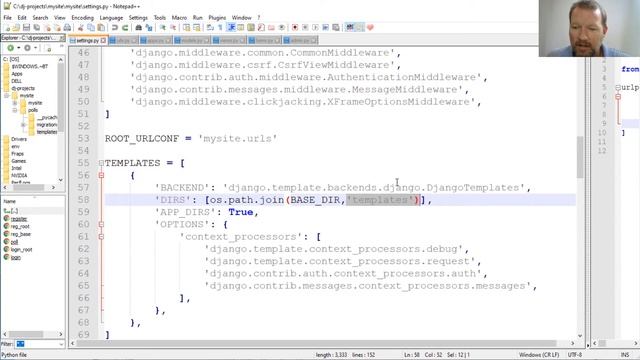Click the folder tree vertical scrollbar thumb
This screenshot has height=360, width=640.
[x=61, y=98]
